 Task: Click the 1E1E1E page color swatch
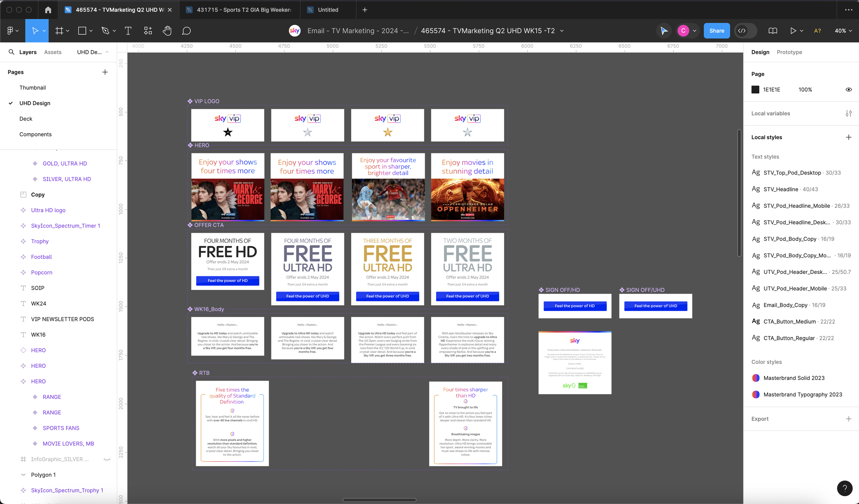click(755, 90)
